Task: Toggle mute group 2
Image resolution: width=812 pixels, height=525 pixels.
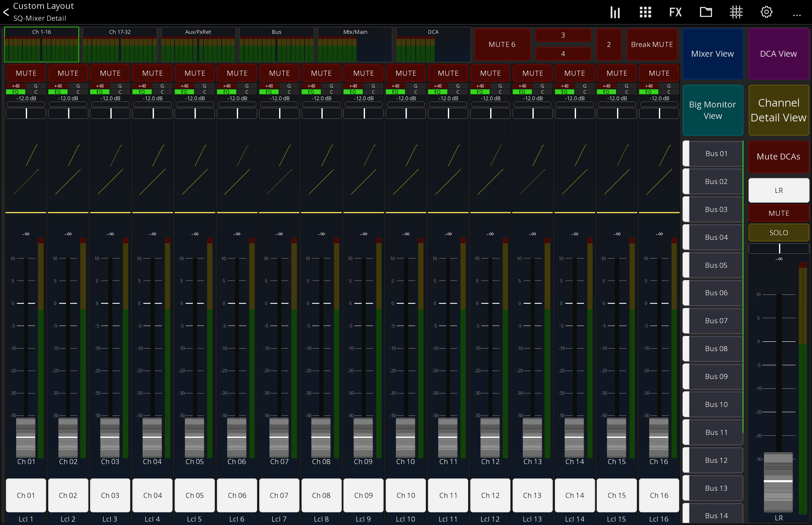Action: 609,44
